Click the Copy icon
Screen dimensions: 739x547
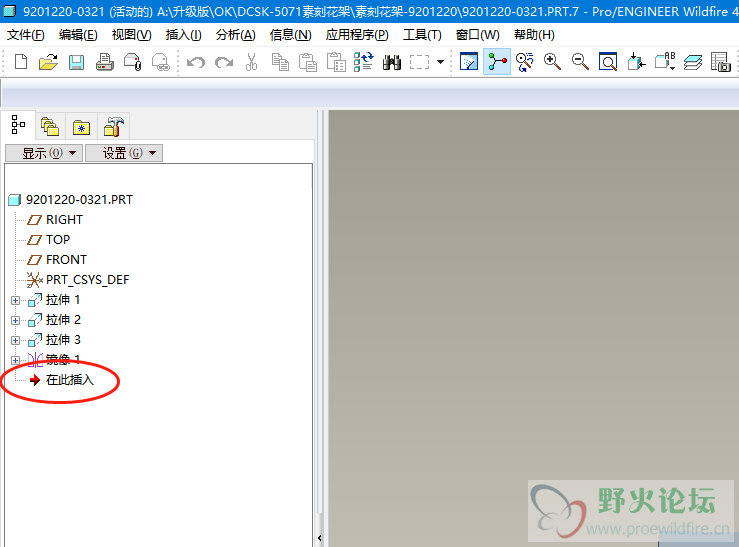coord(280,62)
